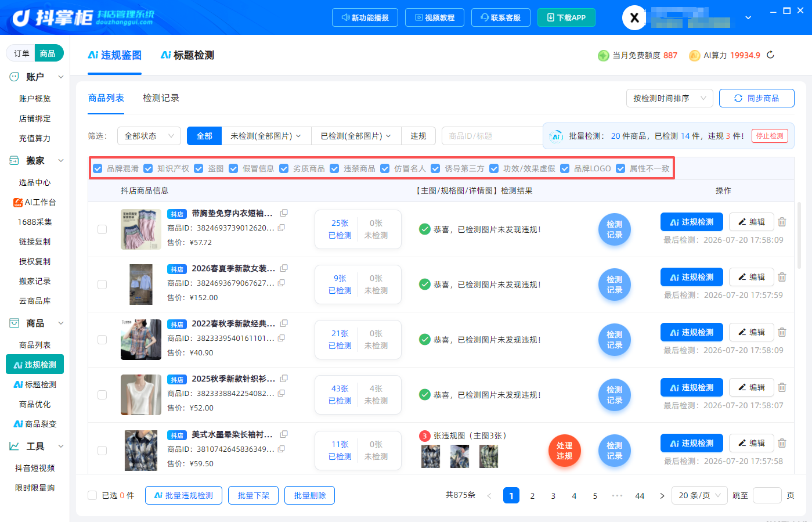Click the 批量下架 button
Viewport: 812px width, 522px height.
click(254, 495)
